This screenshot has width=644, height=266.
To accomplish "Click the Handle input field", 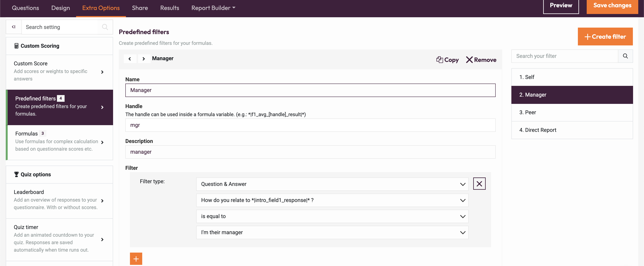I will pyautogui.click(x=310, y=125).
